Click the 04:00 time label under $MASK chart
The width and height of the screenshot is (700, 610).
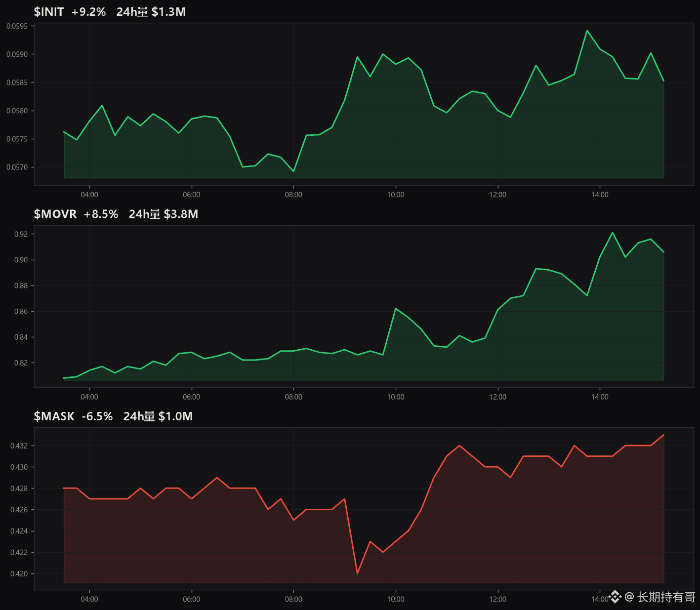click(x=89, y=599)
